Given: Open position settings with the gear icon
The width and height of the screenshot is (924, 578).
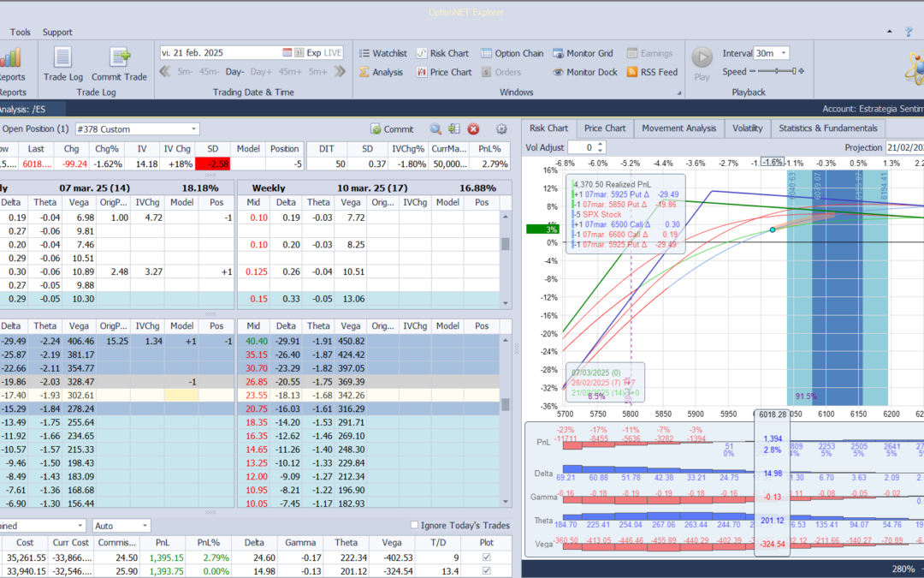Looking at the screenshot, I should (501, 128).
